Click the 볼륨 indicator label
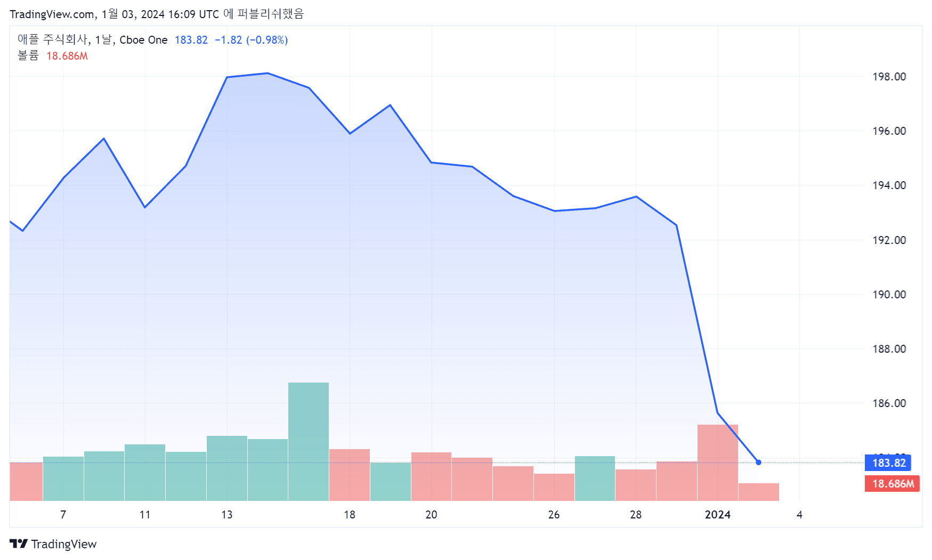932x560 pixels. [28, 56]
